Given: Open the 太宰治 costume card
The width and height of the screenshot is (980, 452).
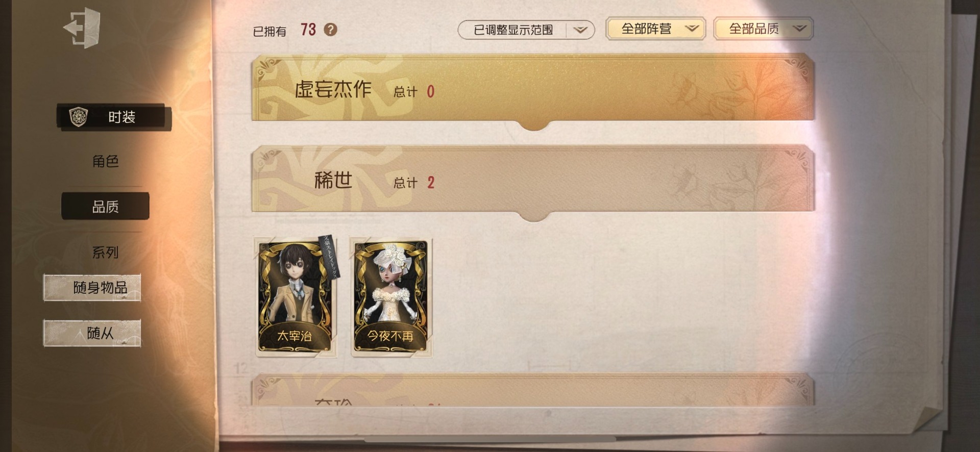Looking at the screenshot, I should pyautogui.click(x=296, y=297).
